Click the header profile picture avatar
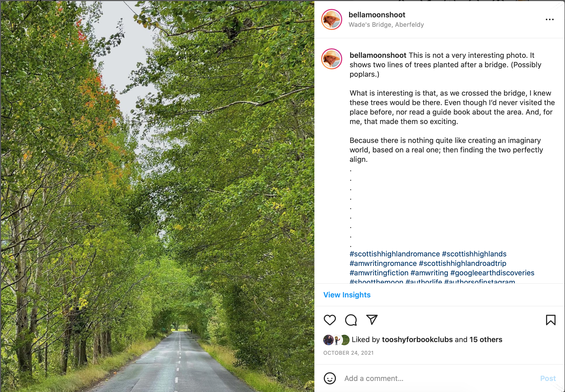This screenshot has height=392, width=565. click(331, 19)
